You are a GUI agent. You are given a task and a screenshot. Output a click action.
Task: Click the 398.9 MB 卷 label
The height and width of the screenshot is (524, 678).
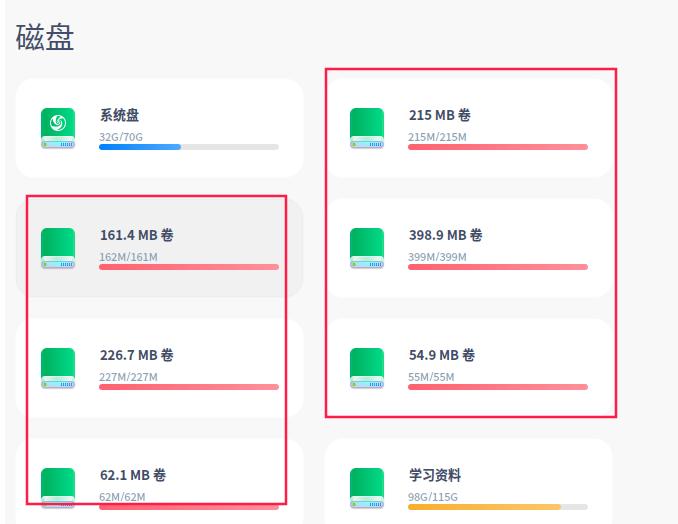445,235
